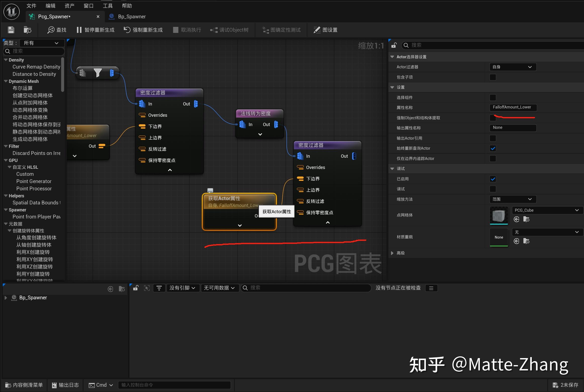Enable the 包含子项 checkbox
The height and width of the screenshot is (392, 584).
pyautogui.click(x=493, y=77)
